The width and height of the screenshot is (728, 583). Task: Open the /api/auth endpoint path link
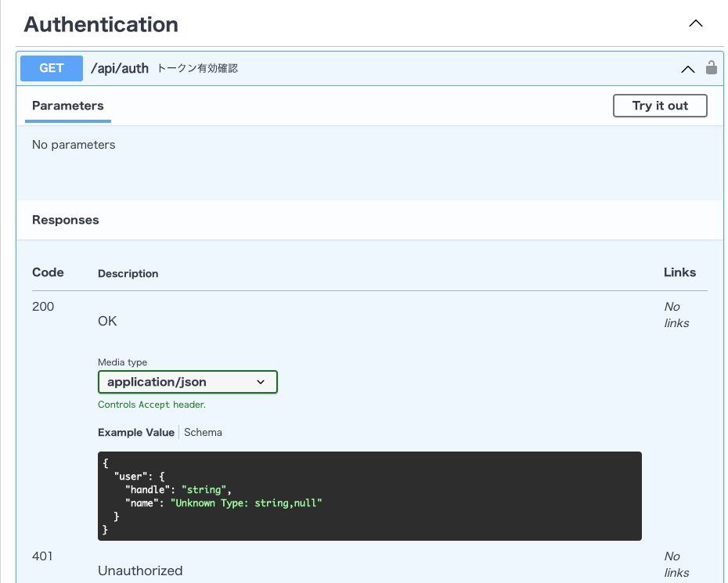120,69
